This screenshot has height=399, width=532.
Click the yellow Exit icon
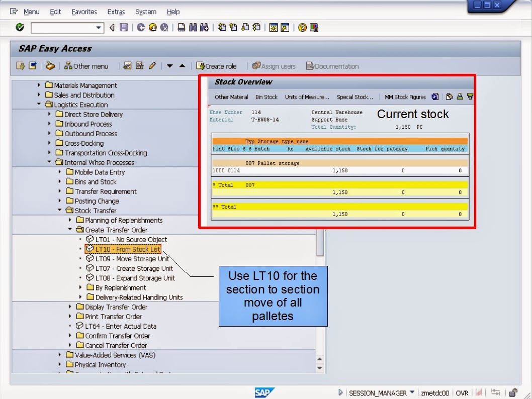153,28
